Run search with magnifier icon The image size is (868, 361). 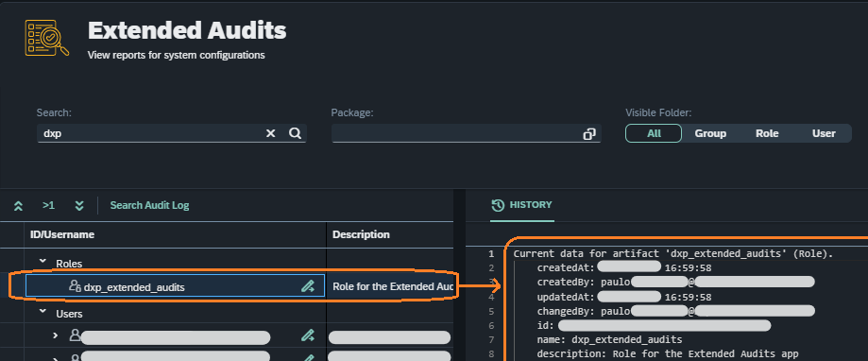click(x=295, y=133)
